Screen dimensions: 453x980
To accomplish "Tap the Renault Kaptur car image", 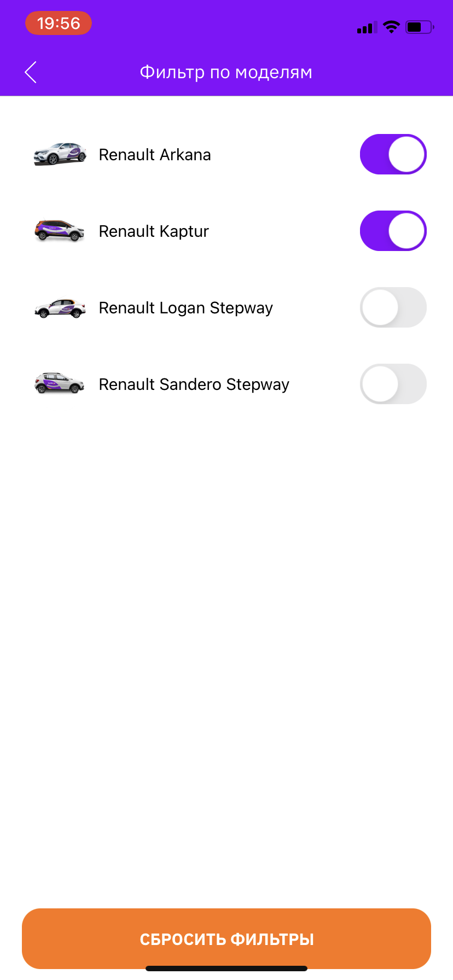I will click(x=60, y=231).
